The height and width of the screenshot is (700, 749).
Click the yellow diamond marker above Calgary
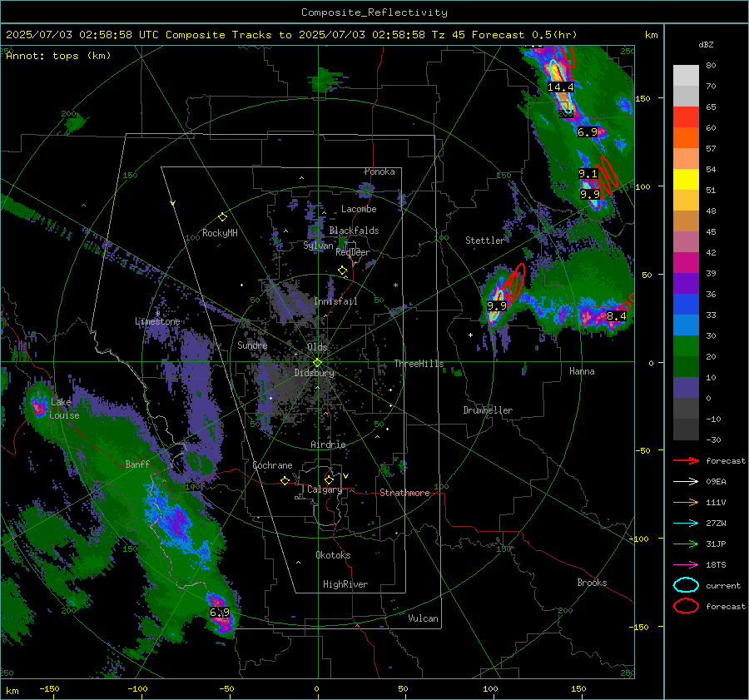329,479
